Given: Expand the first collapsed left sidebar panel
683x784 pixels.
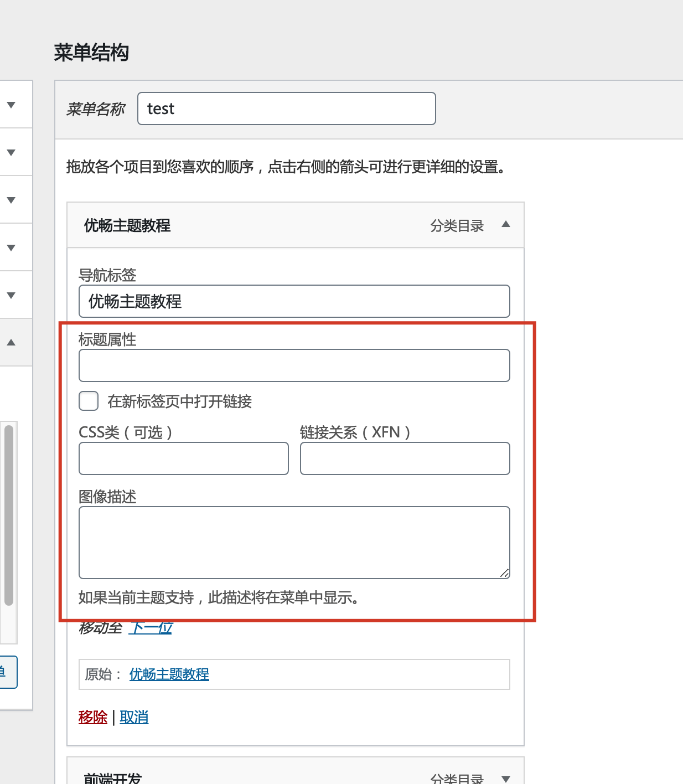Looking at the screenshot, I should point(11,105).
